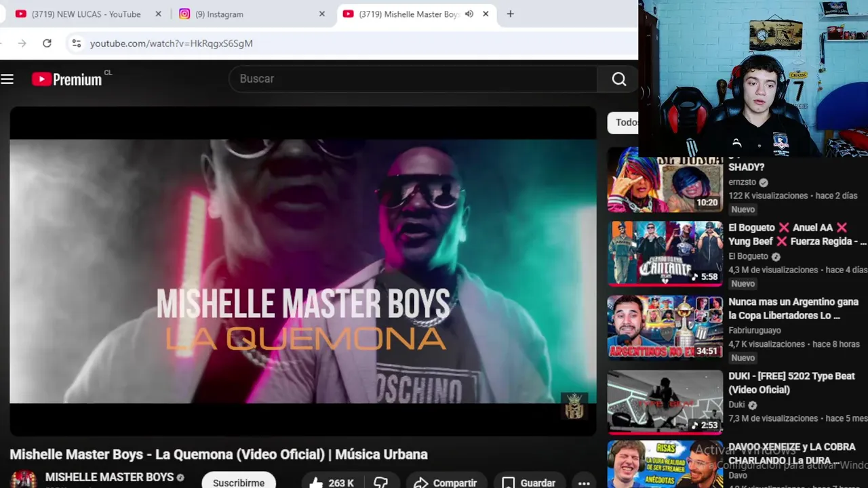
Task: Mute tab via speaker icon
Action: pyautogui.click(x=469, y=14)
